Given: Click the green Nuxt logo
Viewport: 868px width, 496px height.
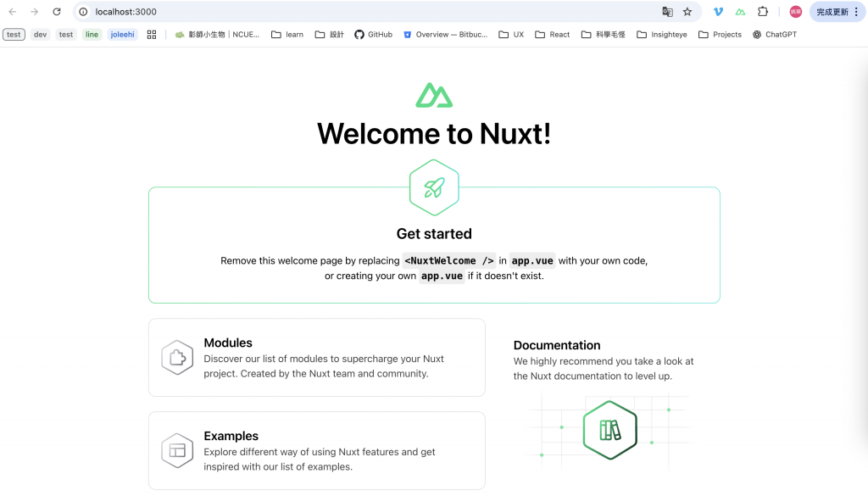Looking at the screenshot, I should tap(434, 95).
